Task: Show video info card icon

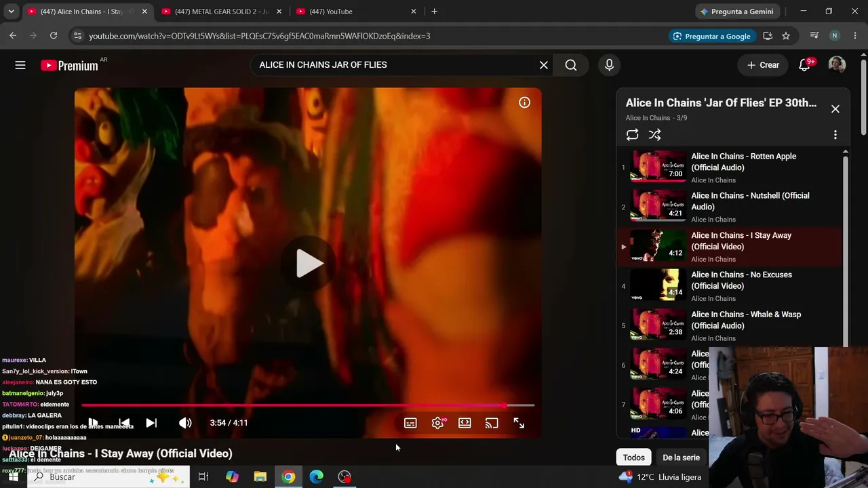Action: pyautogui.click(x=524, y=102)
